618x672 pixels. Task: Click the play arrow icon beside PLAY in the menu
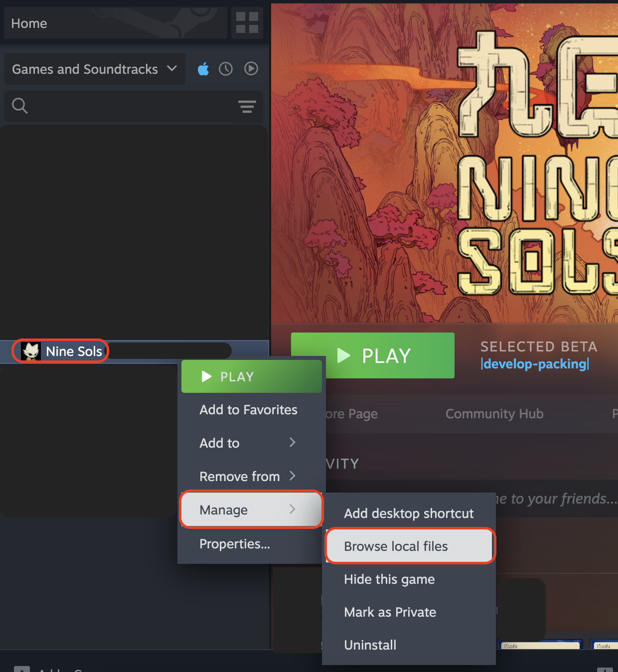206,376
